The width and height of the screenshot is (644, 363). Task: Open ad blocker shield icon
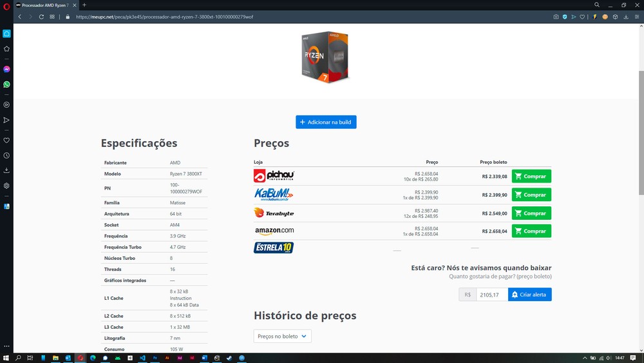565,17
